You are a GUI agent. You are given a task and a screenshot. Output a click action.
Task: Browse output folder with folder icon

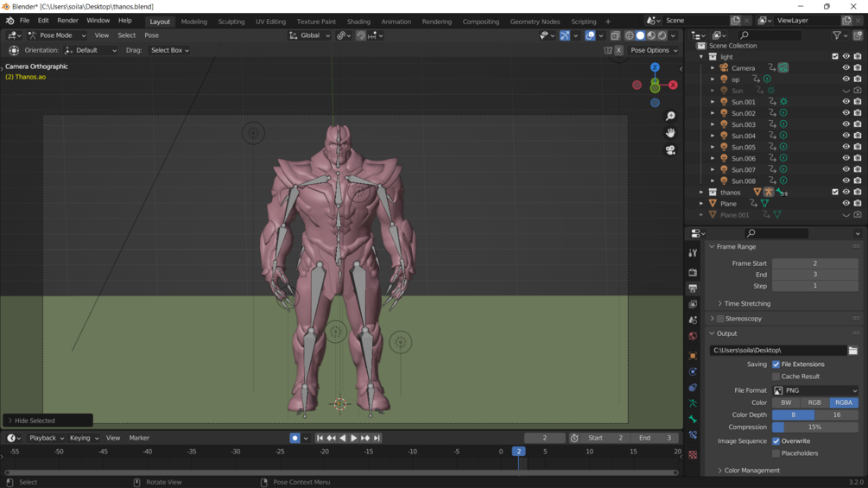coord(853,351)
